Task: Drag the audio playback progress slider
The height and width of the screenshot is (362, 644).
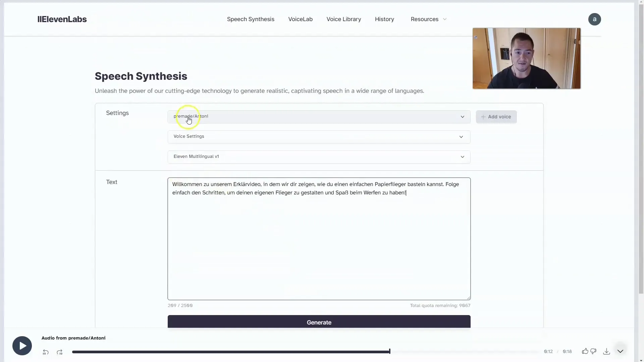Action: [389, 351]
